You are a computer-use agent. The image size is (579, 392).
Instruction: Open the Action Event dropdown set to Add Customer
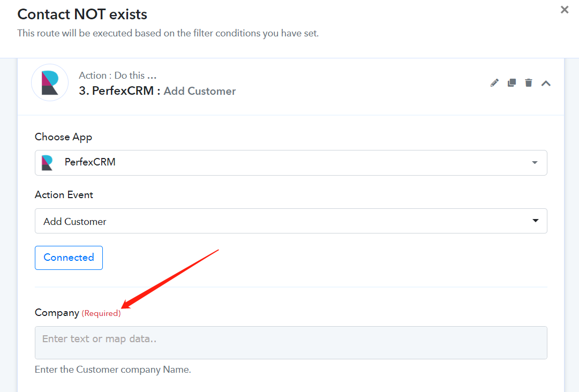point(291,221)
